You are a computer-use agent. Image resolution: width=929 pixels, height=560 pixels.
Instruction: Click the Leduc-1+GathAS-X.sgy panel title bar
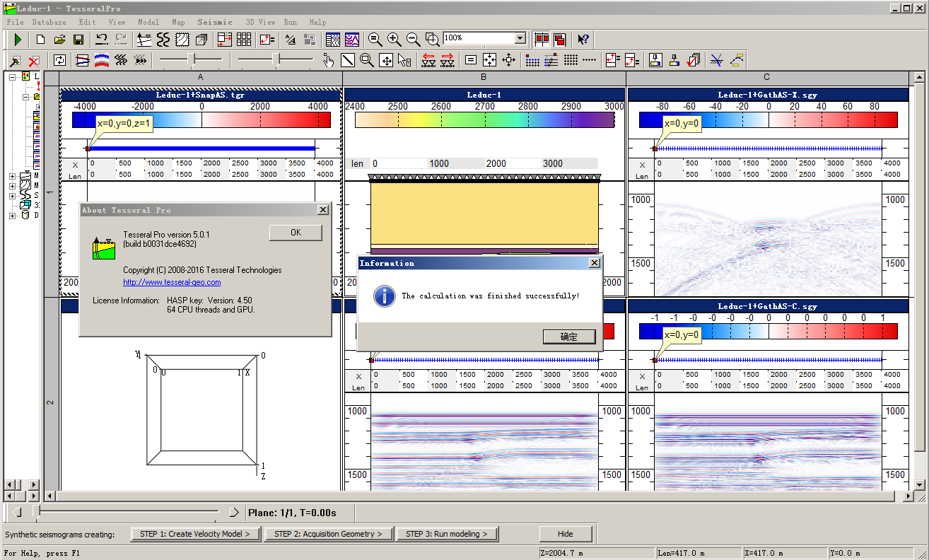pyautogui.click(x=766, y=95)
